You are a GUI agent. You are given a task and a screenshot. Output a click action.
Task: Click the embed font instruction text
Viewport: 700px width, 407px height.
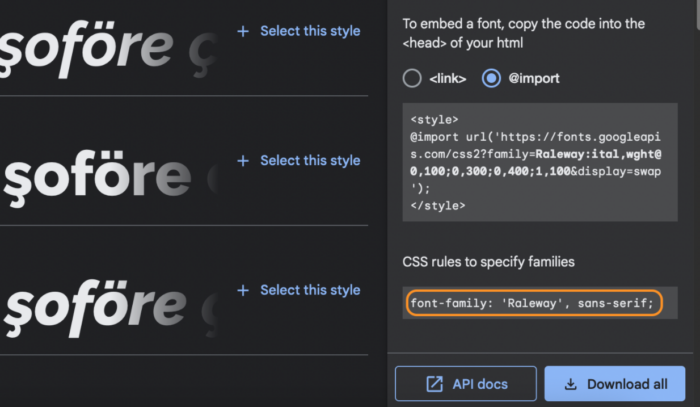point(524,33)
